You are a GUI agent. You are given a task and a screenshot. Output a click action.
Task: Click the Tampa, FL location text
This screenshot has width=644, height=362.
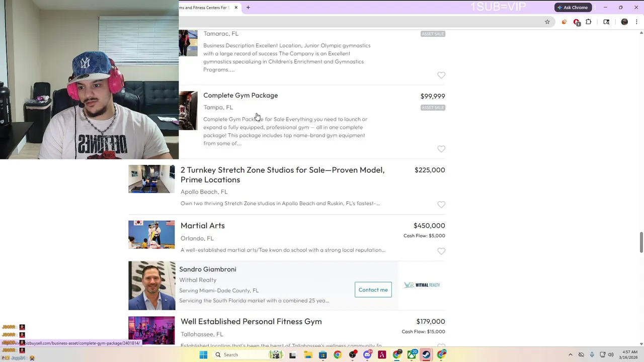(218, 108)
